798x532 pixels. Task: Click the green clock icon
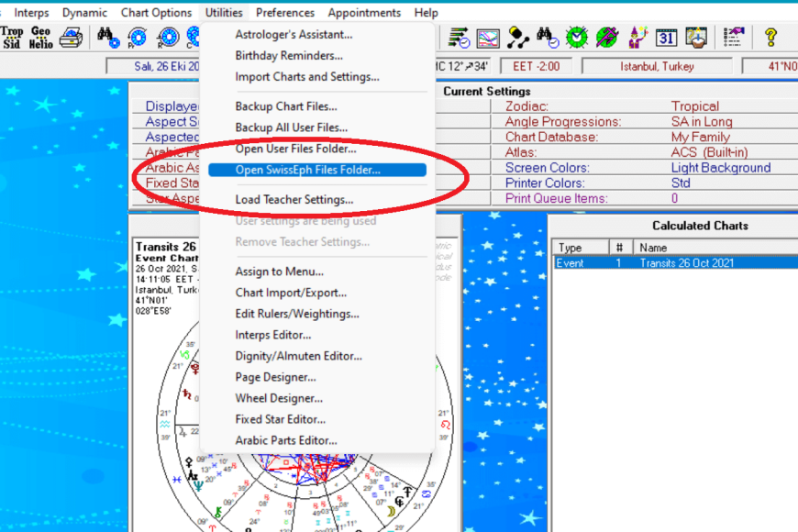pyautogui.click(x=577, y=38)
